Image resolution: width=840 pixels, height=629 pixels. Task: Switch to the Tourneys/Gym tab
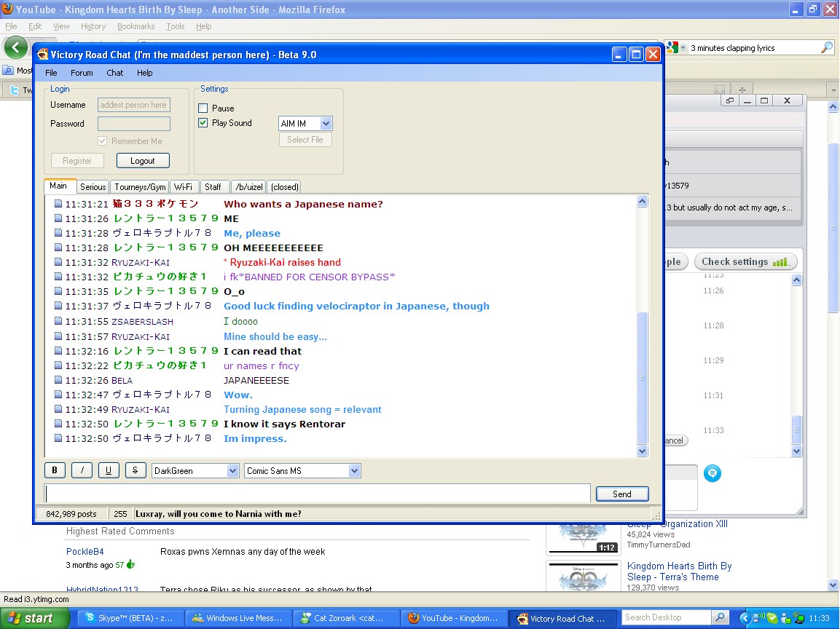pyautogui.click(x=140, y=187)
